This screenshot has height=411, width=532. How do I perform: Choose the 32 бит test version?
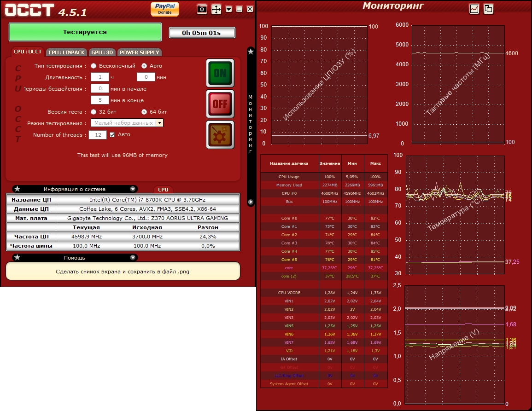(x=94, y=111)
